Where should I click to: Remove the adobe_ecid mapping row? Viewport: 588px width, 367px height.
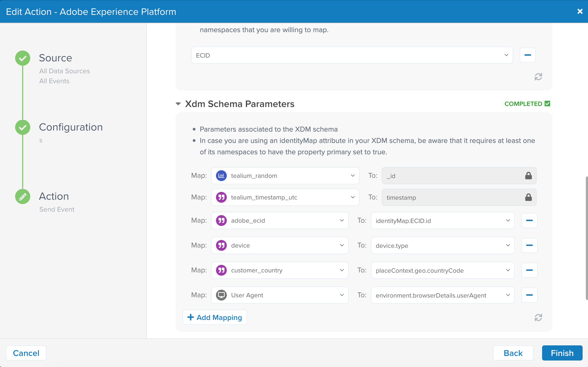[529, 221]
